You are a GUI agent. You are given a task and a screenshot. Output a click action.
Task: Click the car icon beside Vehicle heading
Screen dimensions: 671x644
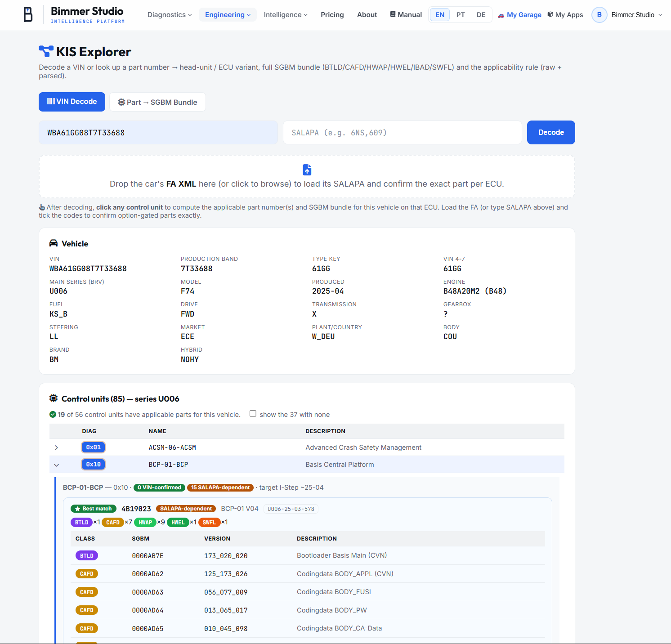point(54,243)
